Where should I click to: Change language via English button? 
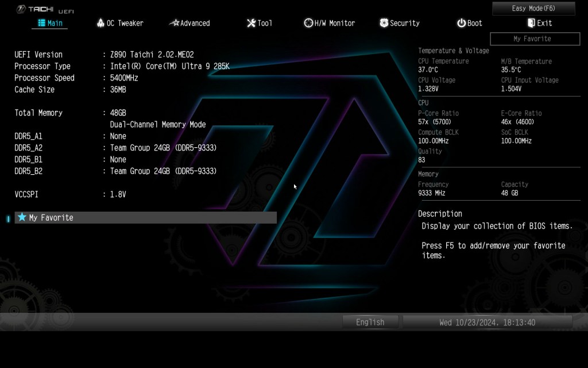[x=370, y=322]
